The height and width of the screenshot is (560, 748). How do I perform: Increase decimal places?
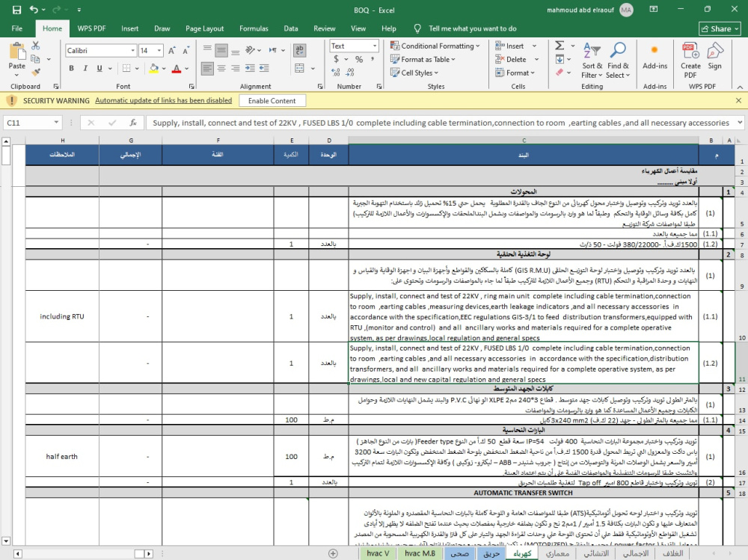pyautogui.click(x=336, y=72)
